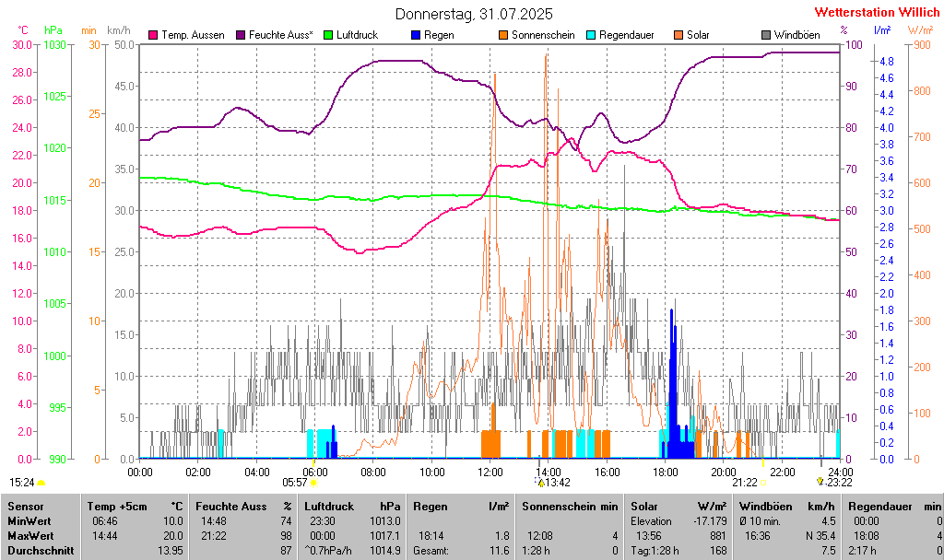The height and width of the screenshot is (560, 944).
Task: Click the 'Feuchte Auss*' legend label
Action: 280,35
